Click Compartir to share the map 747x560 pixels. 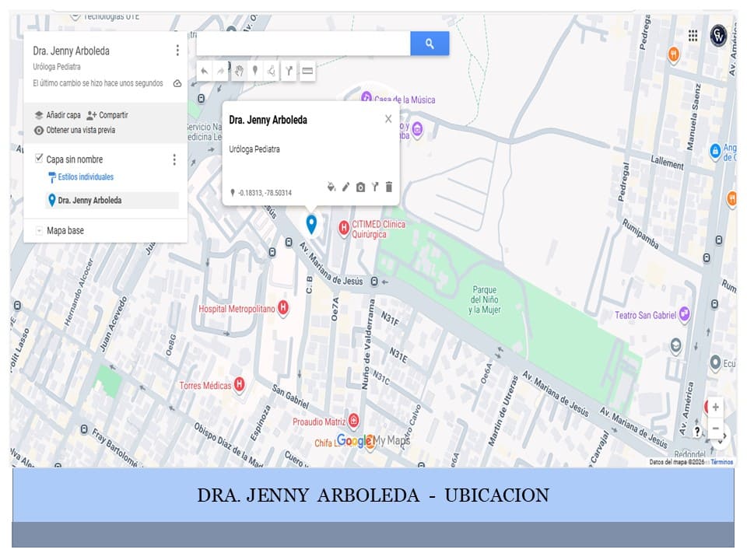pyautogui.click(x=107, y=115)
